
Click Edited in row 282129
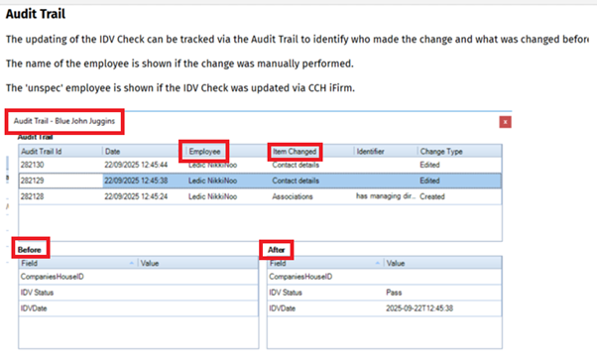(x=429, y=181)
